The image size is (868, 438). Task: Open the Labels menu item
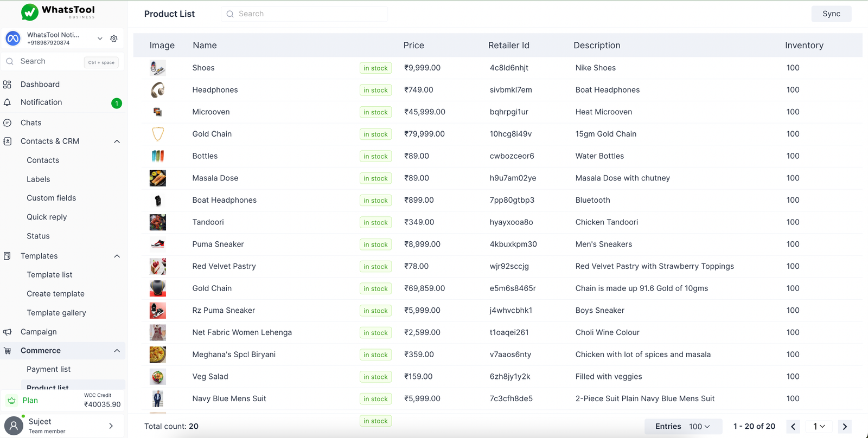(39, 179)
